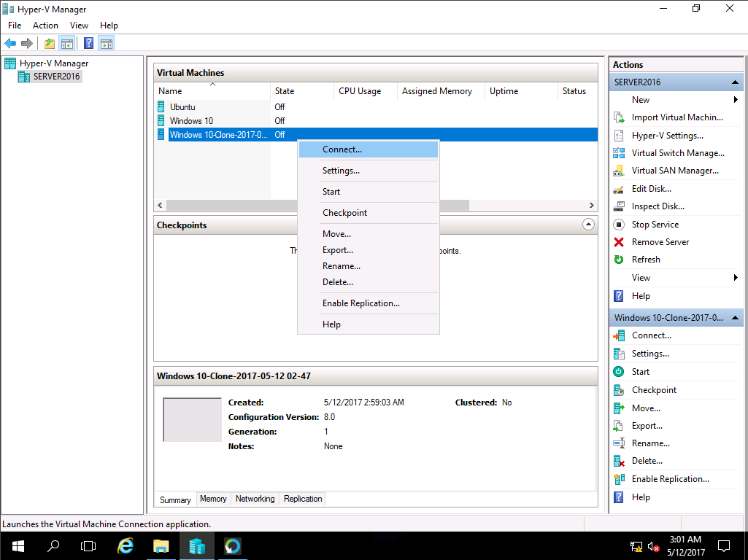Viewport: 748px width, 560px height.
Task: Click the green Refresh icon
Action: tap(619, 260)
